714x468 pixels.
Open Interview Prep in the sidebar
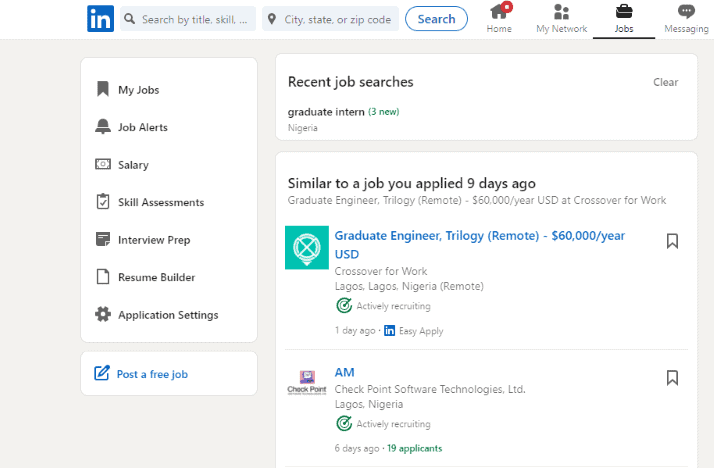154,240
